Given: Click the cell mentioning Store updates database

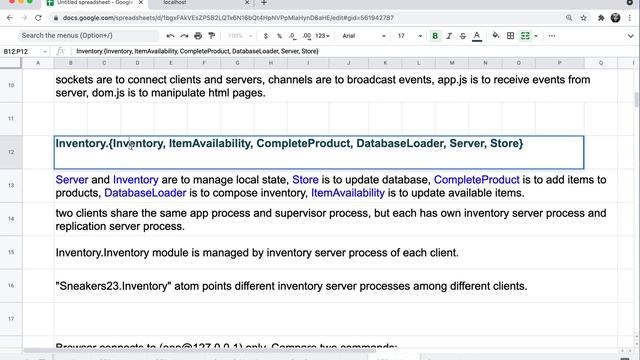Looking at the screenshot, I should click(x=336, y=186).
